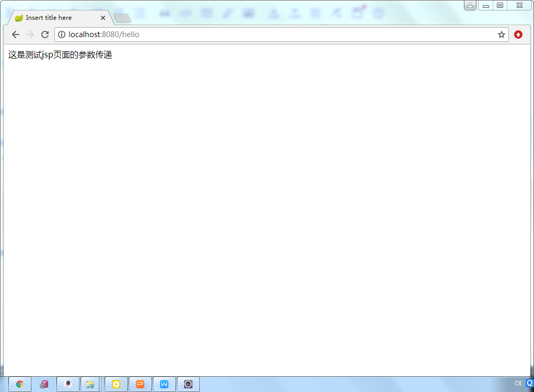534x392 pixels.
Task: Open the avatar portrait app in taskbar
Action: tap(68, 384)
